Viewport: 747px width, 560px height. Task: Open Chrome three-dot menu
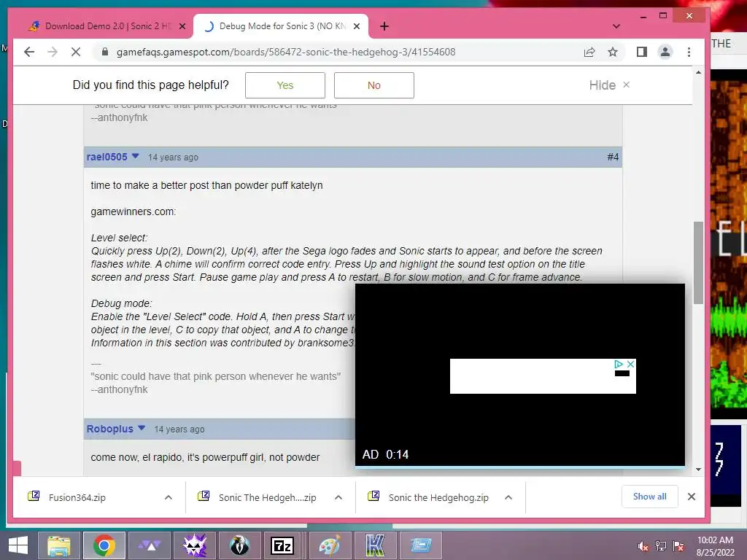(x=689, y=52)
